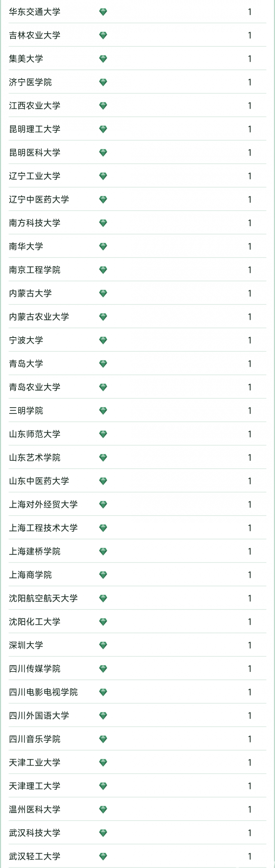Image resolution: width=275 pixels, height=868 pixels.
Task: Click the green gem icon beside 华东交通大学
Action: 103,12
